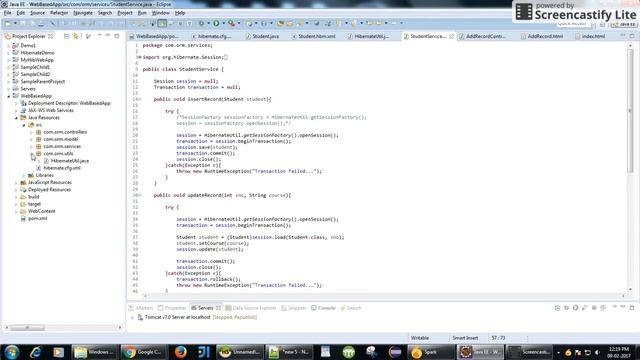This screenshot has width=640, height=360.
Task: Switch to AddRecordController editor tab
Action: coord(482,36)
